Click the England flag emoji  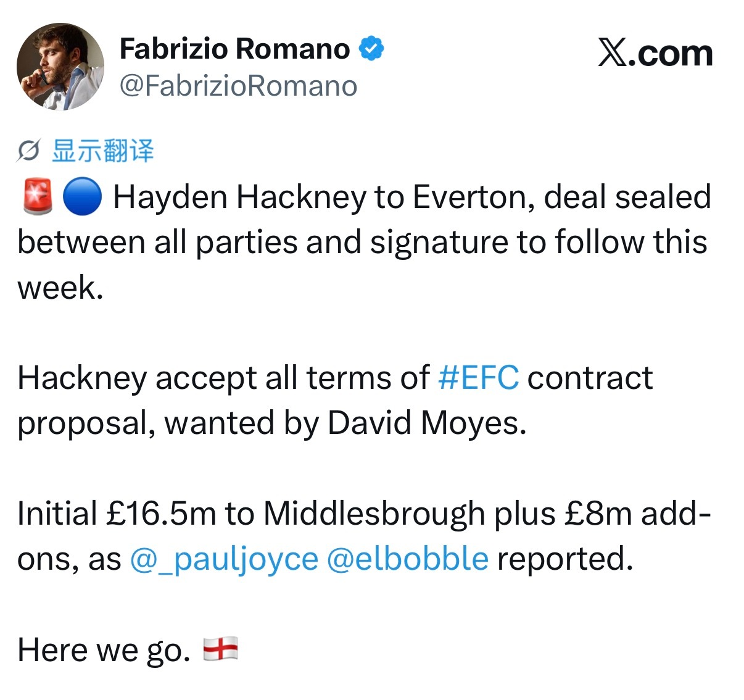220,648
